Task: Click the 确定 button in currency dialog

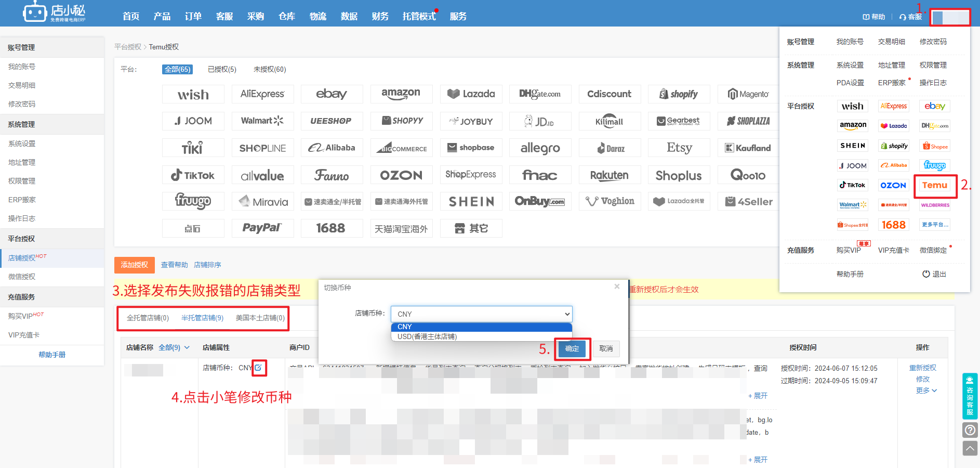Action: tap(572, 348)
